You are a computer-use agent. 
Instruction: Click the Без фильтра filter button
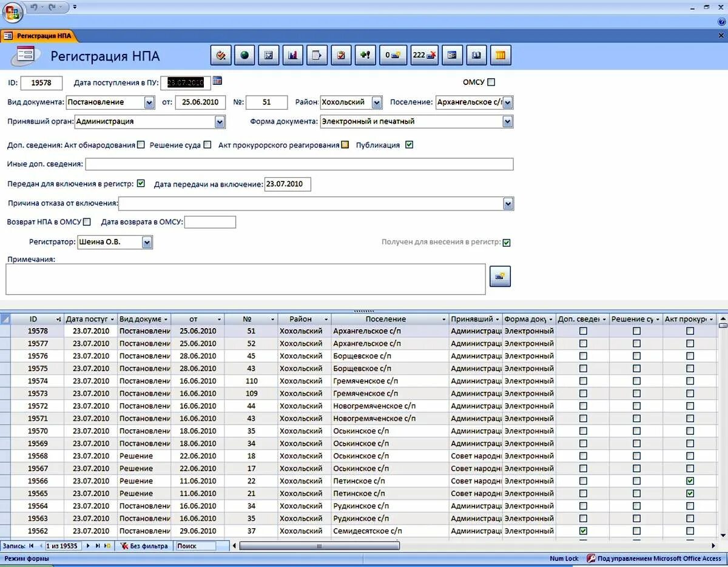[144, 546]
